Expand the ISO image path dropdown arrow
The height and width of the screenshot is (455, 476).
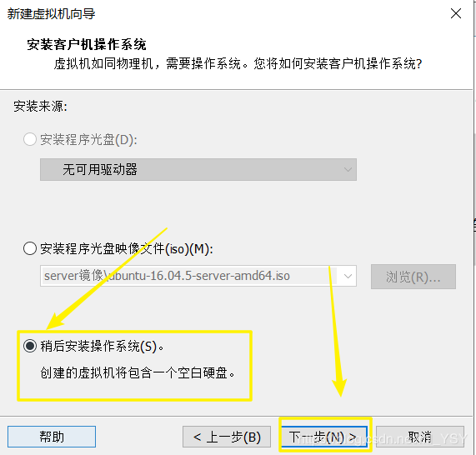click(x=348, y=276)
